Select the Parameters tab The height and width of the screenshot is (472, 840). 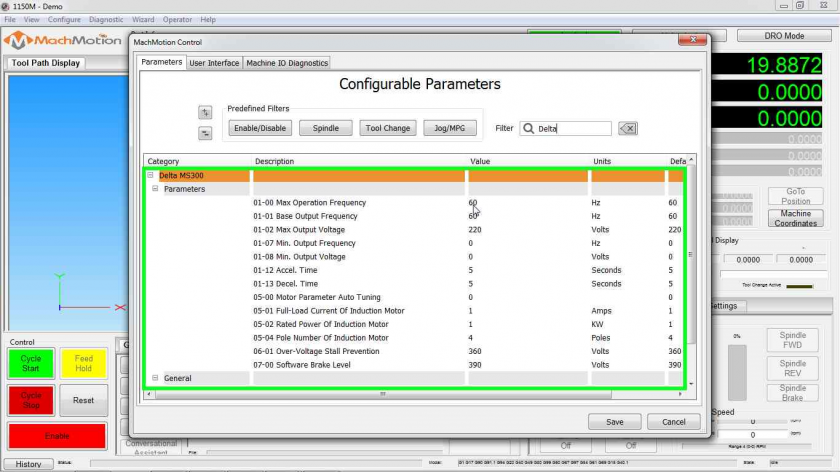[161, 62]
